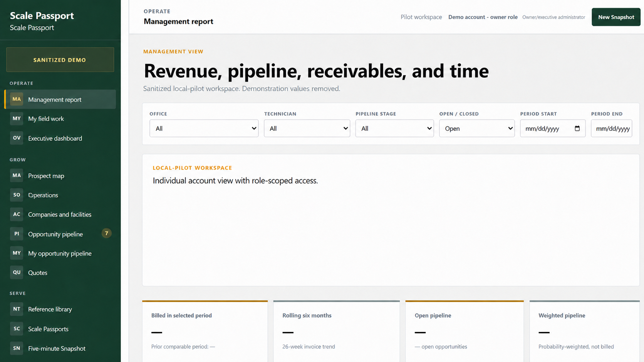The height and width of the screenshot is (362, 644).
Task: Click the SC icon beside Scale Passports
Action: (x=17, y=329)
